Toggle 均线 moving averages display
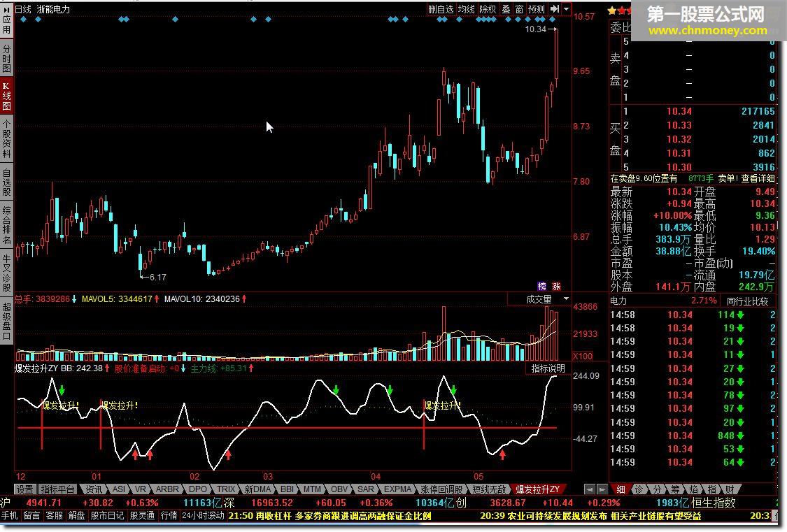Image resolution: width=787 pixels, height=532 pixels. click(x=467, y=9)
